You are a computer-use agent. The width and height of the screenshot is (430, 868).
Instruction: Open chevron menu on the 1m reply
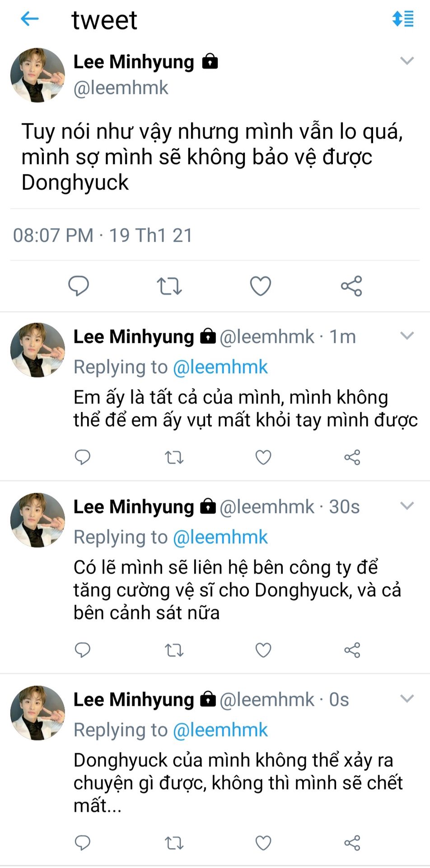(x=407, y=336)
